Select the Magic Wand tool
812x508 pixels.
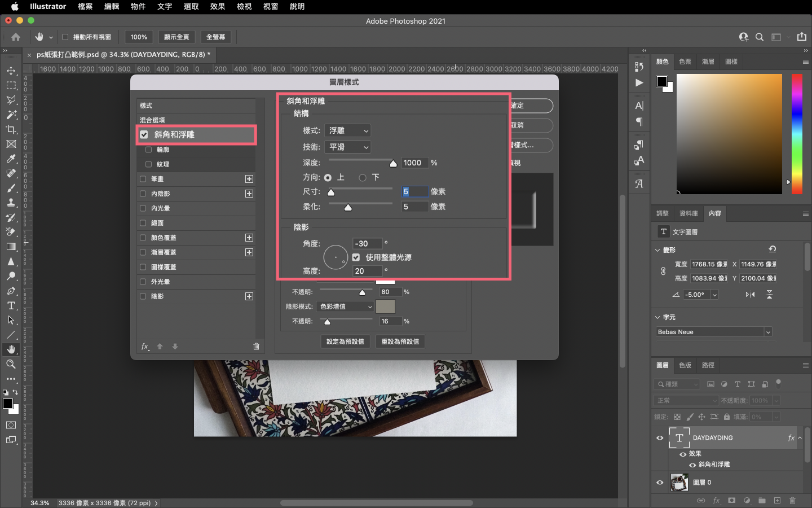click(11, 115)
